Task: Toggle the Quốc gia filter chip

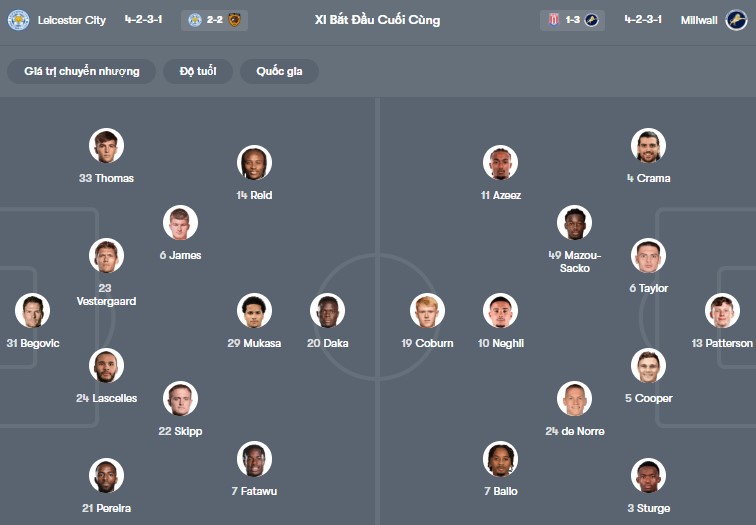Action: pos(279,71)
